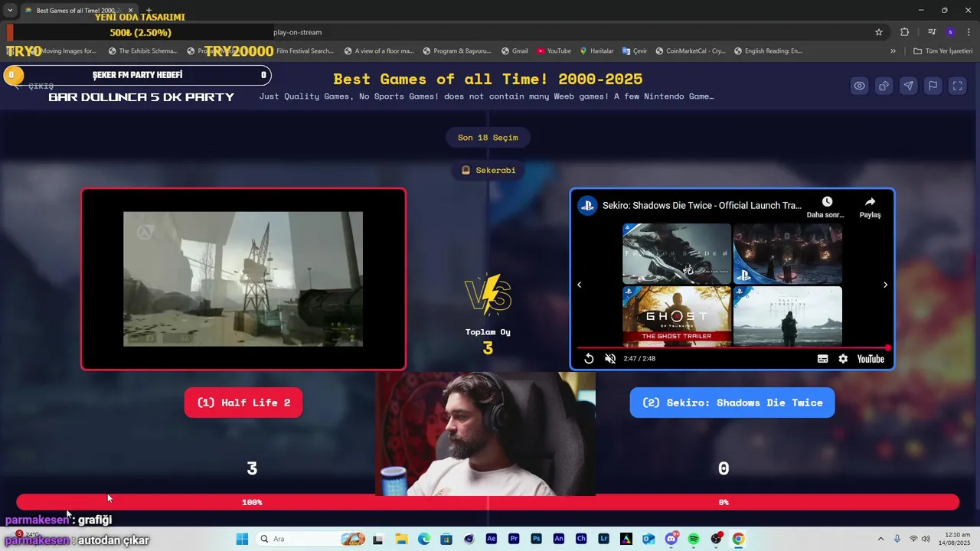The height and width of the screenshot is (551, 980).
Task: Click the paper-plane send icon in header
Action: click(x=909, y=86)
